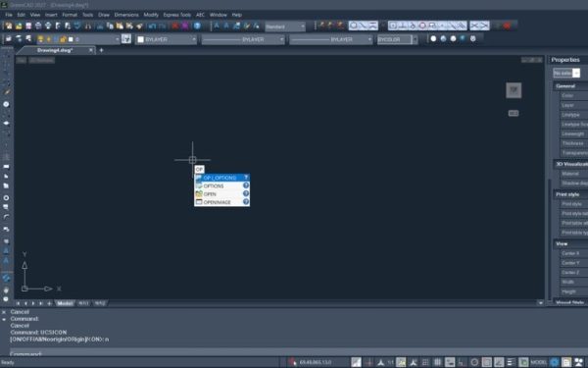Select the Model layout tab
Image resolution: width=588 pixels, height=368 pixels.
click(65, 303)
